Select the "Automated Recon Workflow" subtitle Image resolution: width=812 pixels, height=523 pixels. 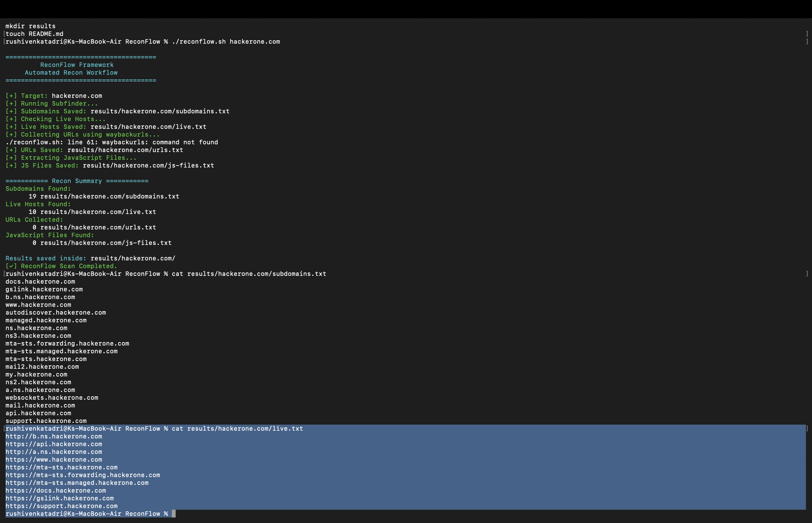(x=71, y=73)
